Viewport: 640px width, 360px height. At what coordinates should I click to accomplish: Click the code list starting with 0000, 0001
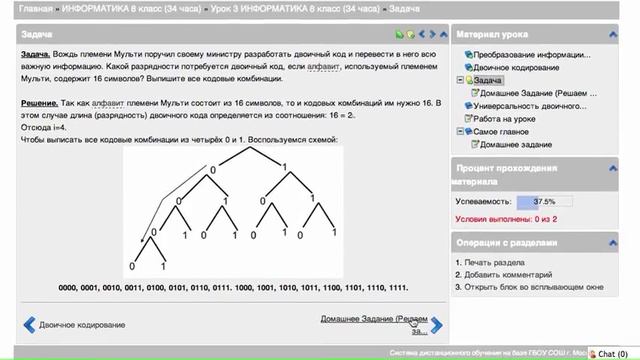pos(233,288)
